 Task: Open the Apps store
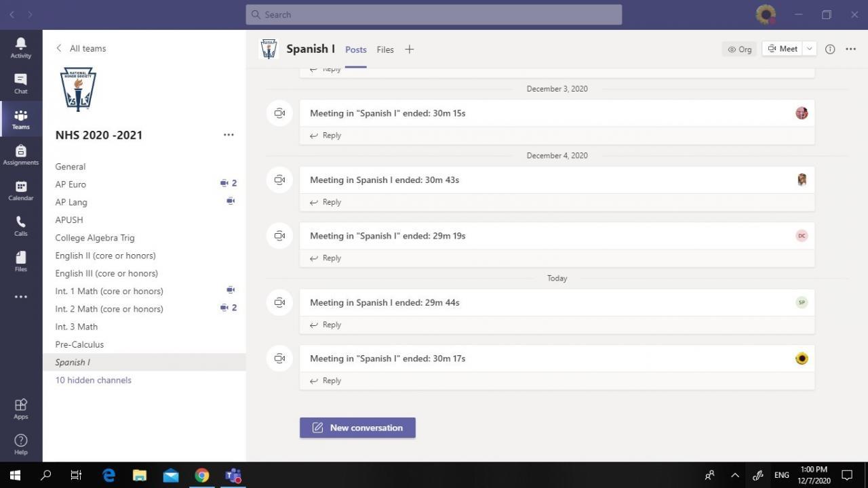(21, 408)
